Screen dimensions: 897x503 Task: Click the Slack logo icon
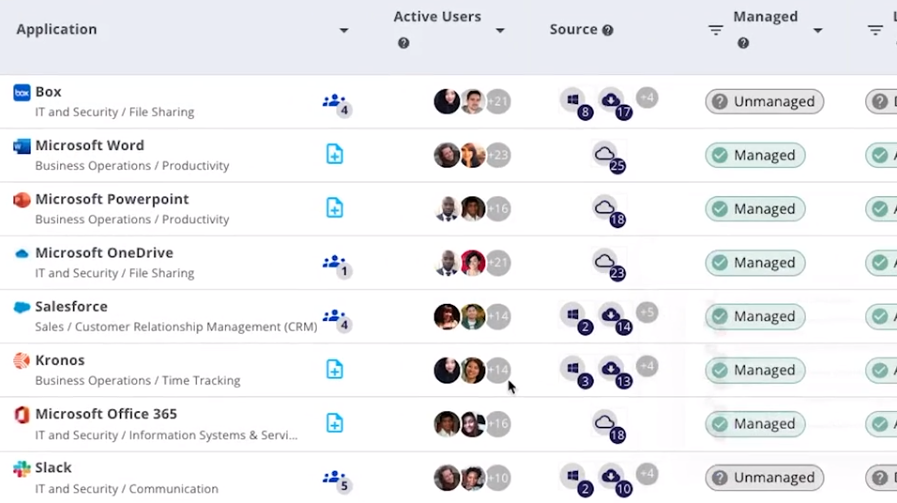pos(22,469)
